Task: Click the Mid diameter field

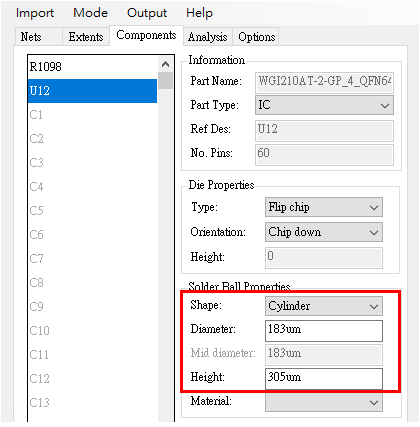Action: coord(324,355)
